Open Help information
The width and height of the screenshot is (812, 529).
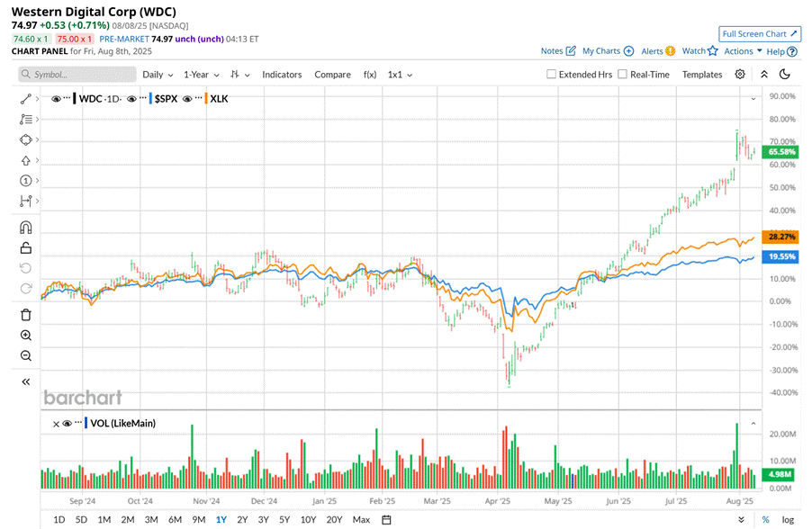pos(781,51)
